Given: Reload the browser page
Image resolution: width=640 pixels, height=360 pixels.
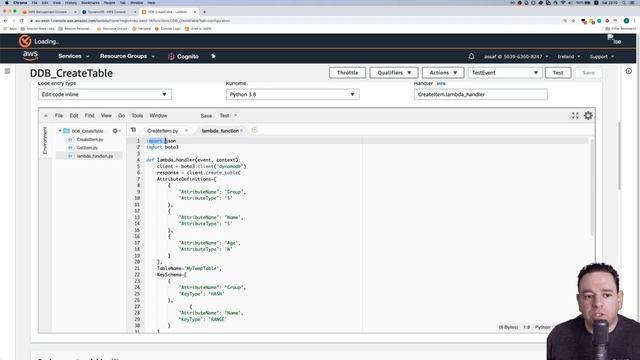Looking at the screenshot, I should (21, 21).
